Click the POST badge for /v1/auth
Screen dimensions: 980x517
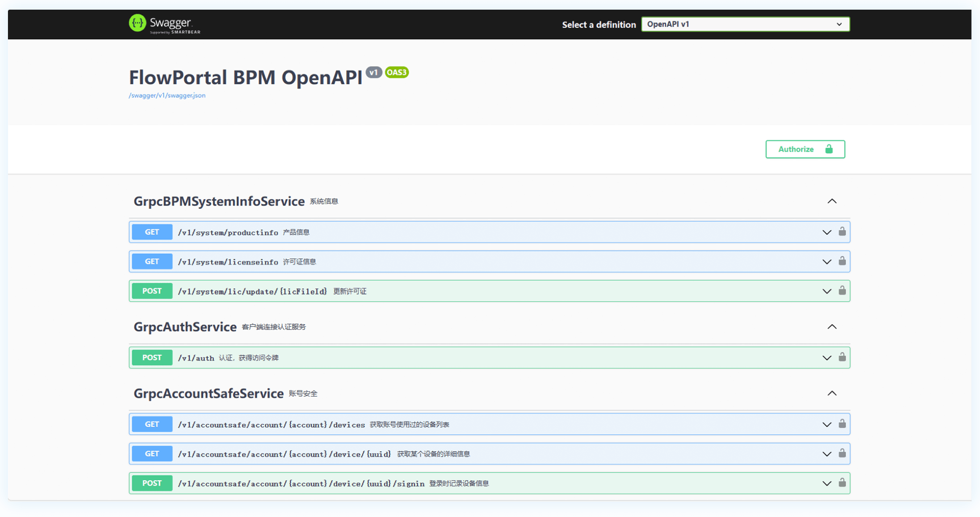[152, 358]
